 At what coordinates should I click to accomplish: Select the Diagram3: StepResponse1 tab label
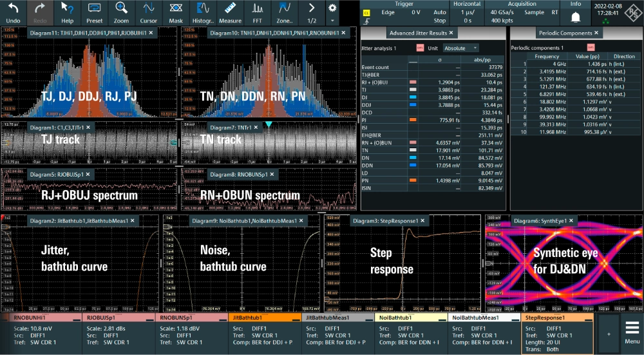(385, 220)
